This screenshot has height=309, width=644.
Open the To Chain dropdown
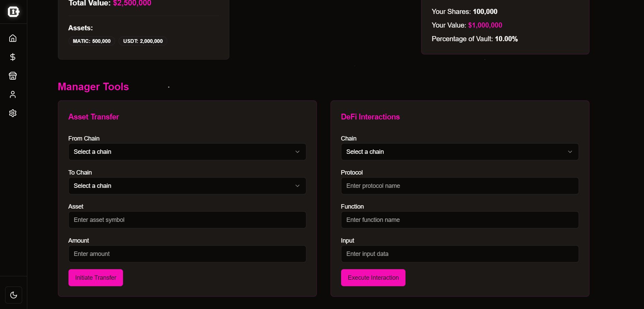click(x=187, y=186)
